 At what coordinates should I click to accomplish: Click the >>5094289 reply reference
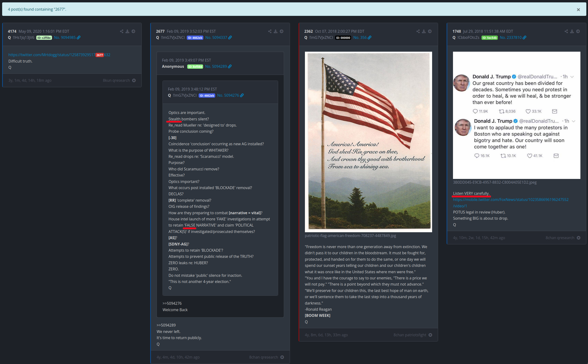(166, 325)
